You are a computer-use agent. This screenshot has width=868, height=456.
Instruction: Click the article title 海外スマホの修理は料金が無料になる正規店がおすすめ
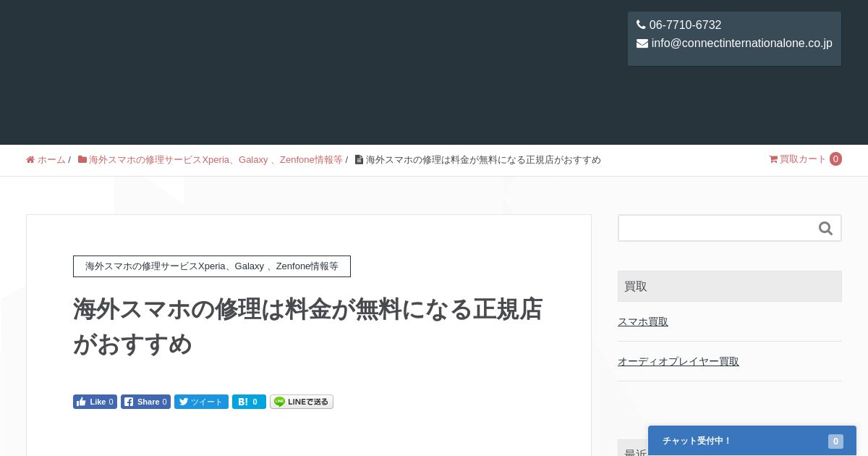tap(308, 326)
